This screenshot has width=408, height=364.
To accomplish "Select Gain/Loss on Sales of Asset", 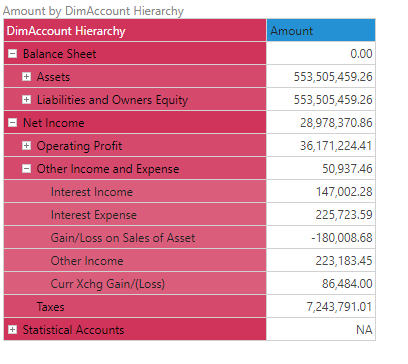I will (135, 238).
